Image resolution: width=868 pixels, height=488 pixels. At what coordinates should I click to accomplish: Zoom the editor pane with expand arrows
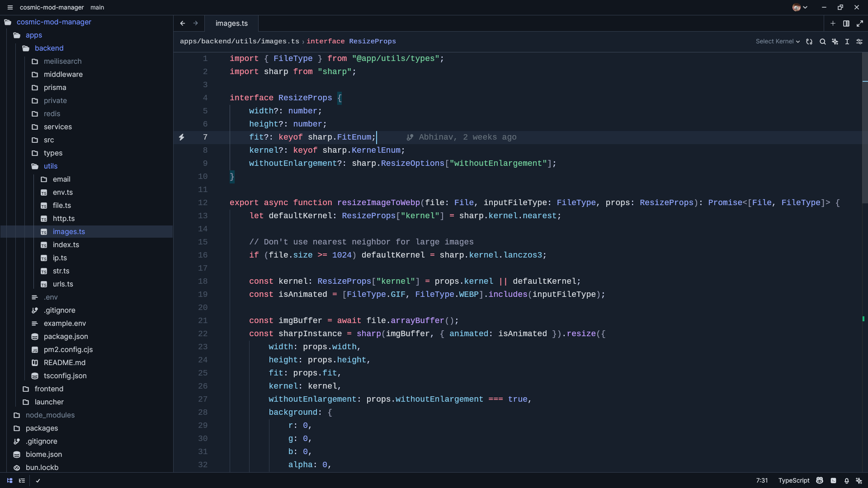[x=860, y=23]
